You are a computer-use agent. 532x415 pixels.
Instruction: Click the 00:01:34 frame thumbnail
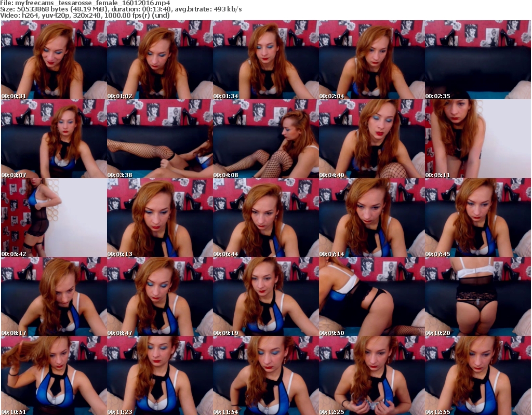265,60
